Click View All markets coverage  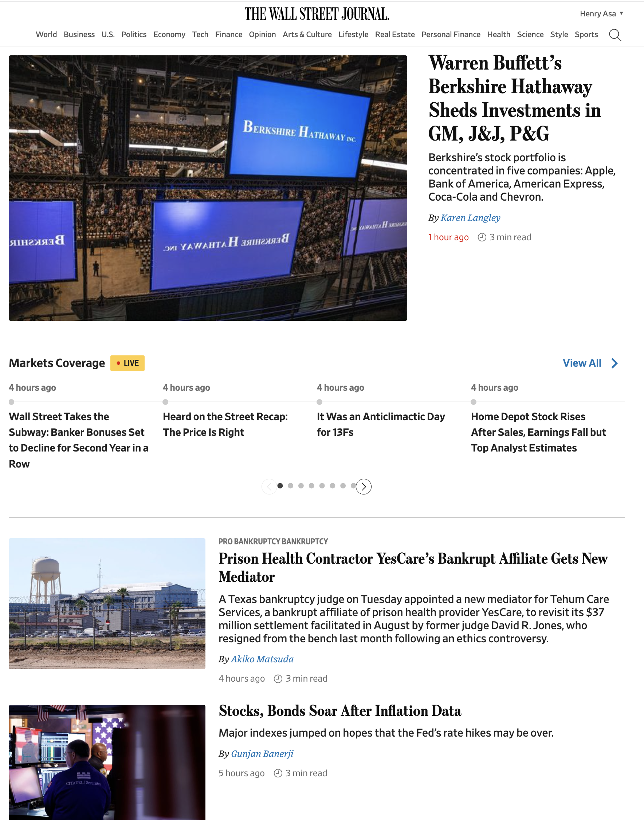pos(582,363)
